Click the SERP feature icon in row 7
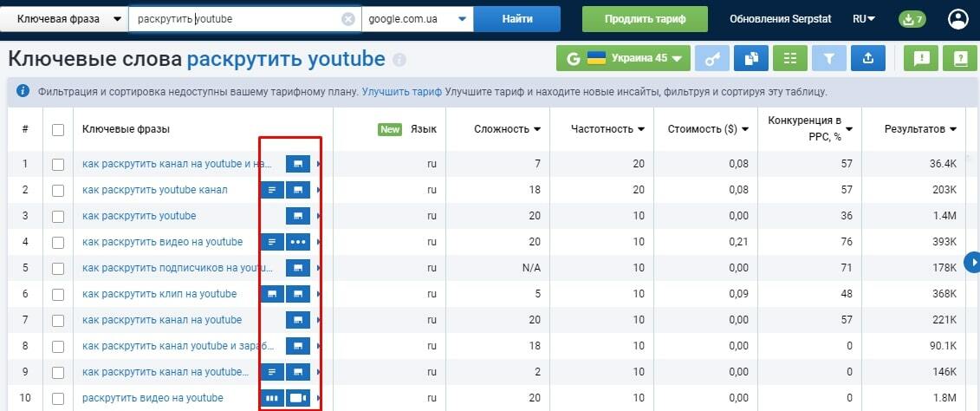 pyautogui.click(x=298, y=320)
